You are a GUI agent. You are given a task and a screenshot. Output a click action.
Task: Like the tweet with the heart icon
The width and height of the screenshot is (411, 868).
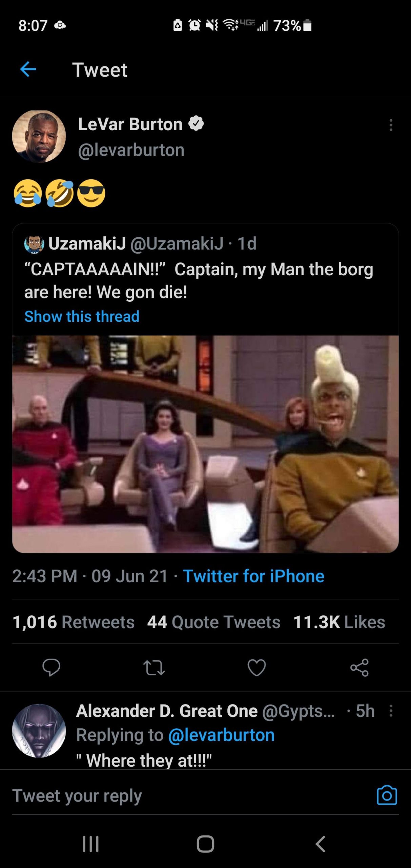point(256,667)
